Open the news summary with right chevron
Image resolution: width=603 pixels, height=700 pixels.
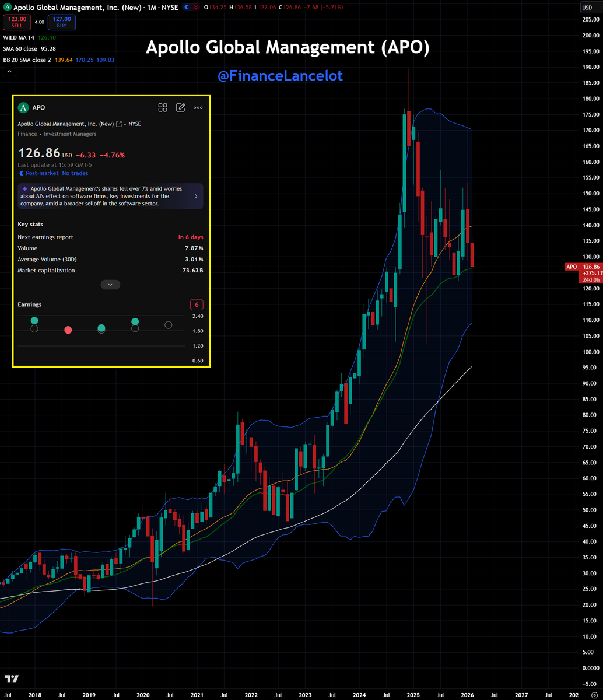[196, 197]
